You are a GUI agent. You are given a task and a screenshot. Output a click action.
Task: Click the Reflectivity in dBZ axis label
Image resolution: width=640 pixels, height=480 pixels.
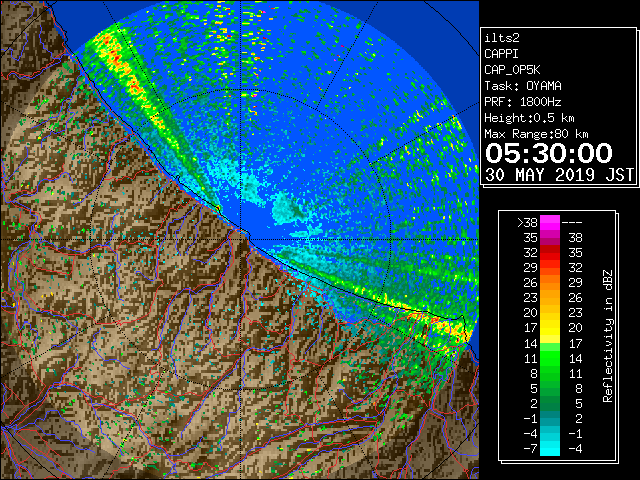tap(607, 336)
